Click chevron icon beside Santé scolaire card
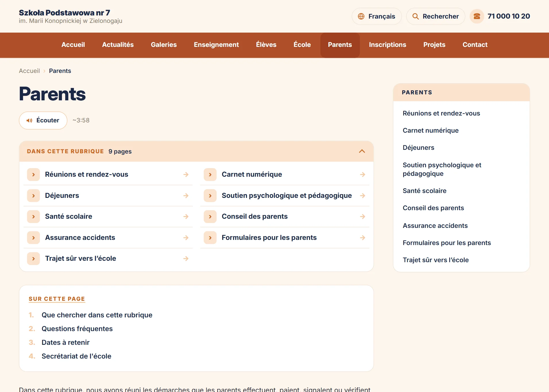Image resolution: width=549 pixels, height=392 pixels. coord(33,216)
